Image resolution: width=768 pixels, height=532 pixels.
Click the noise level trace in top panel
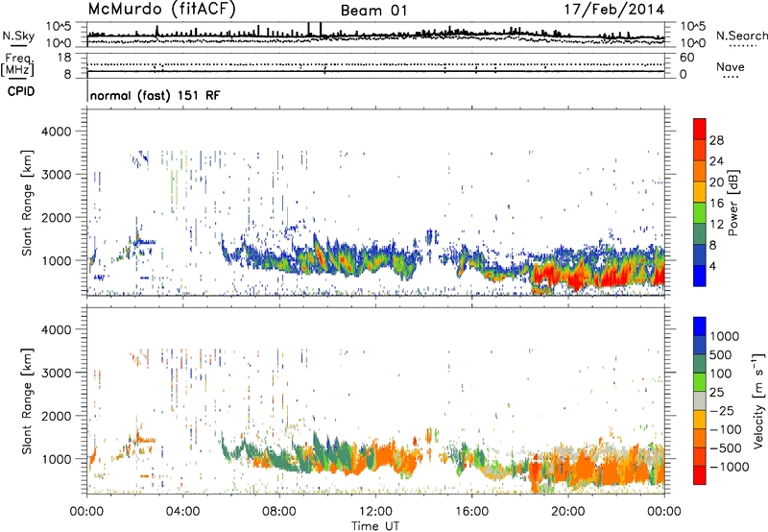pos(375,36)
